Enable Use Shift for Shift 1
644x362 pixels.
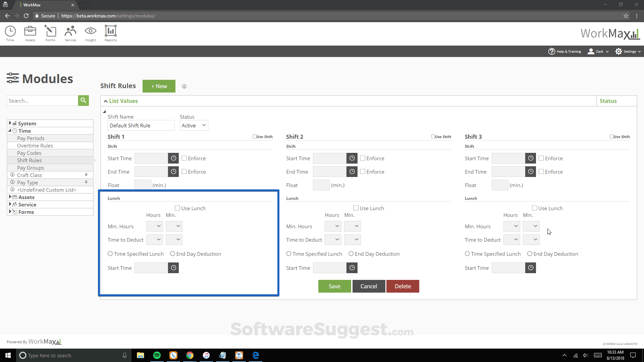point(254,136)
